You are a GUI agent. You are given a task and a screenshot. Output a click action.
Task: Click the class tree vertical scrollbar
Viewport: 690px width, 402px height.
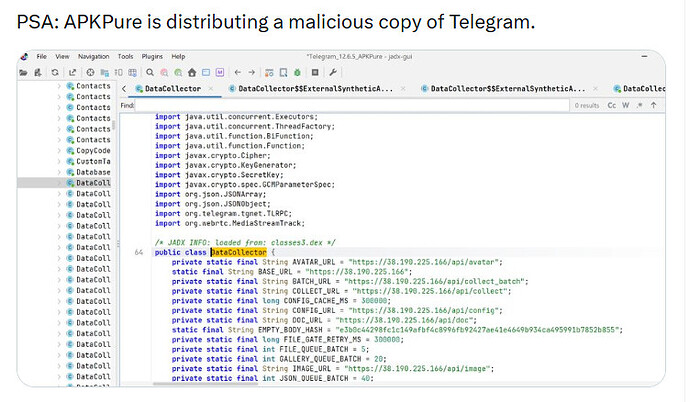pyautogui.click(x=113, y=125)
